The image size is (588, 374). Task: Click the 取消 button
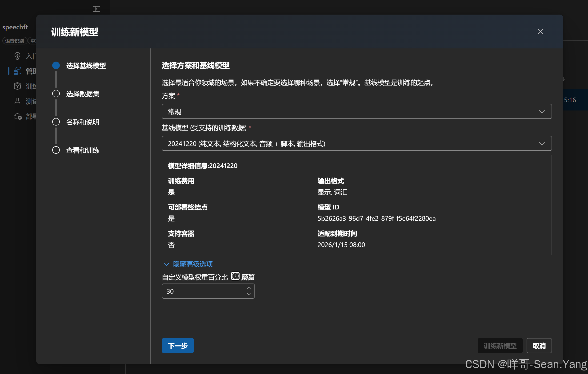click(539, 346)
